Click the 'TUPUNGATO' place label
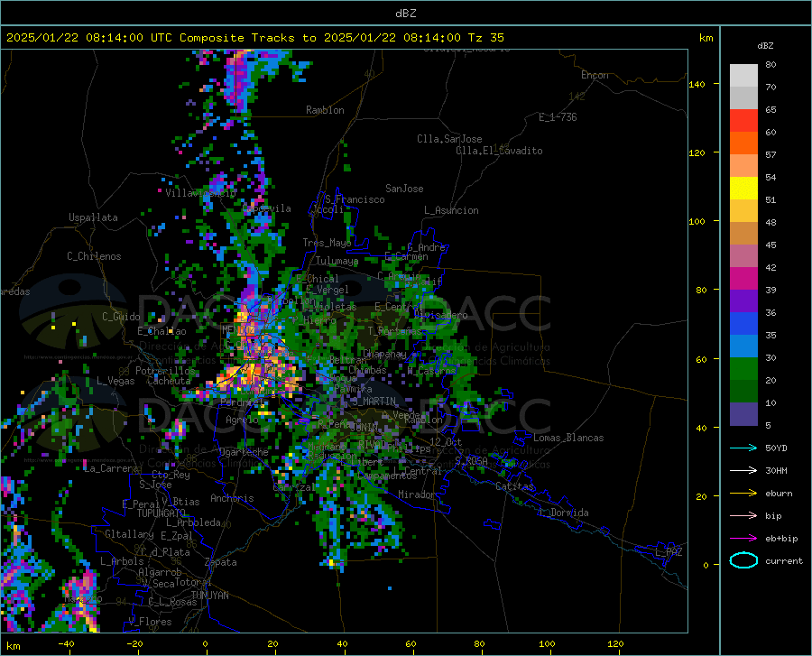Screen dimensions: 812x656 coord(161,513)
